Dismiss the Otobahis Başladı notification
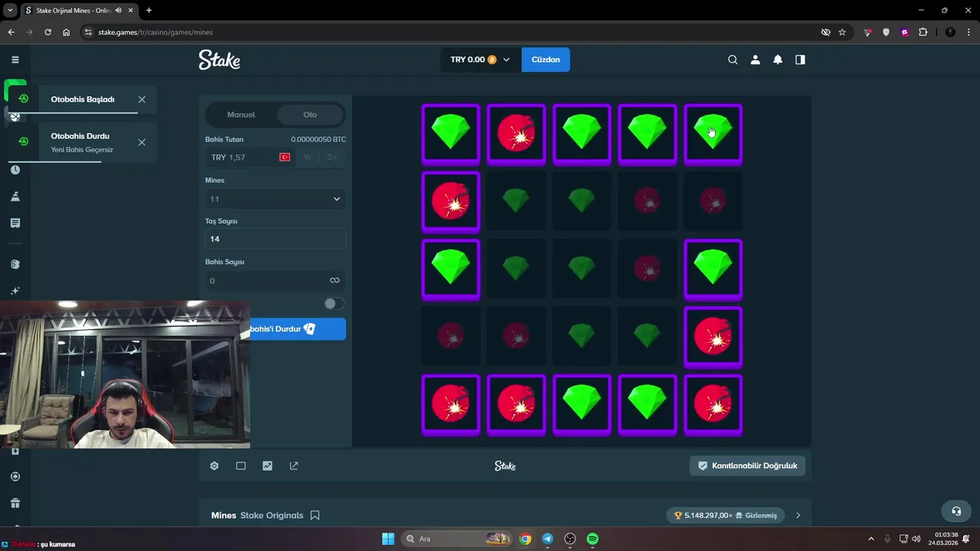 142,99
